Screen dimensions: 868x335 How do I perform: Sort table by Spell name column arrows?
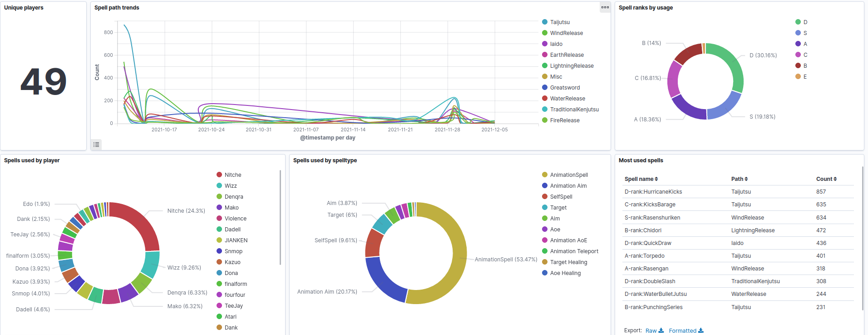(656, 179)
